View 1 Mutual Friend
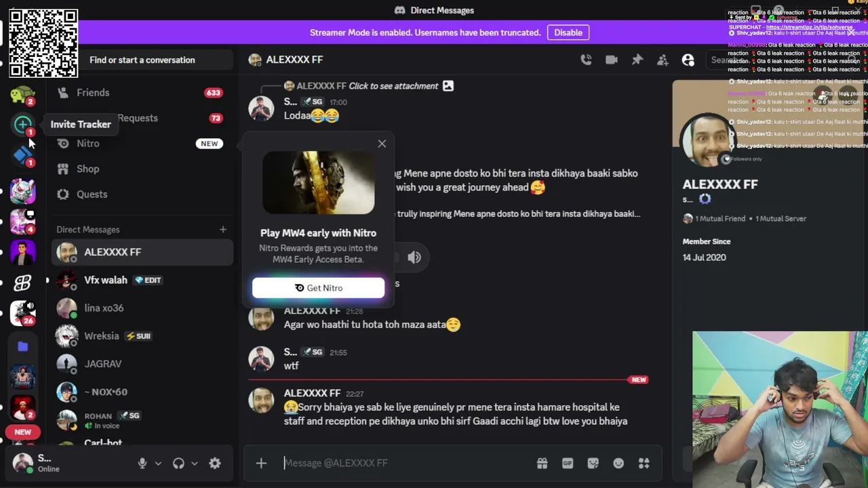Screen dimensions: 868x488 click(713, 219)
